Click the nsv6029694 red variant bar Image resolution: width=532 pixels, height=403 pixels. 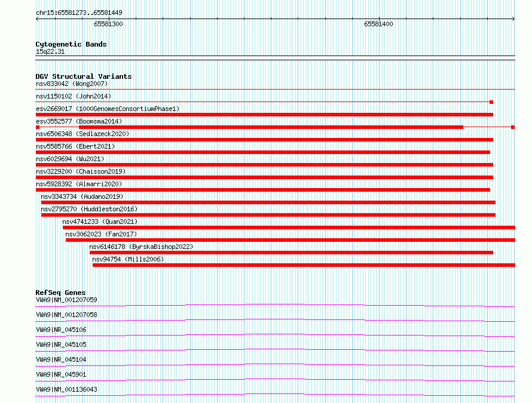(264, 165)
